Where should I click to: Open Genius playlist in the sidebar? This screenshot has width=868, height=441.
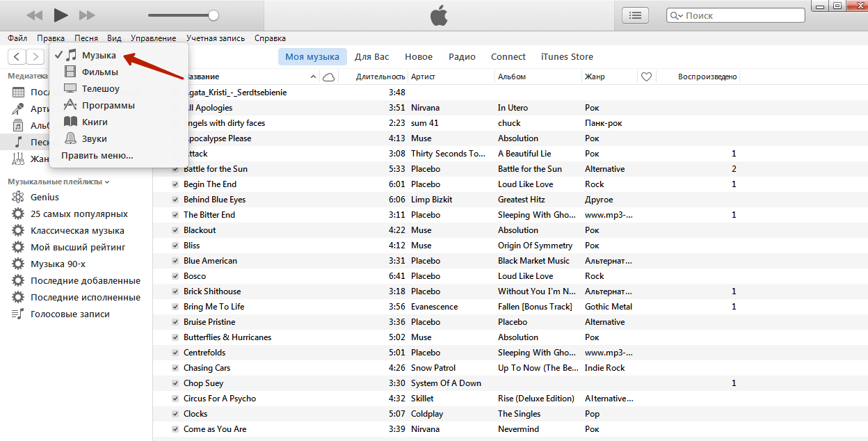pos(45,197)
